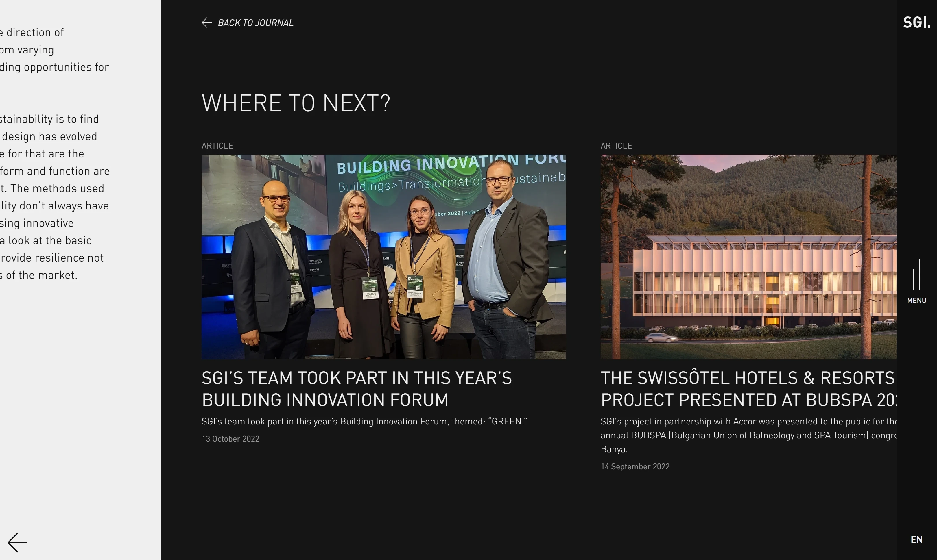Screen dimensions: 937x560
Task: Open Swissôtel Hotels & Resorts project headline
Action: click(x=748, y=389)
